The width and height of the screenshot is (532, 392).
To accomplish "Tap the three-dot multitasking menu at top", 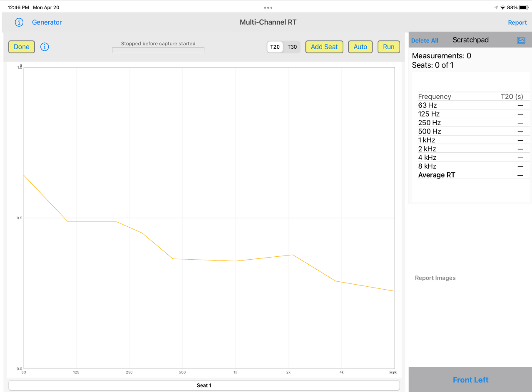I will [x=268, y=7].
